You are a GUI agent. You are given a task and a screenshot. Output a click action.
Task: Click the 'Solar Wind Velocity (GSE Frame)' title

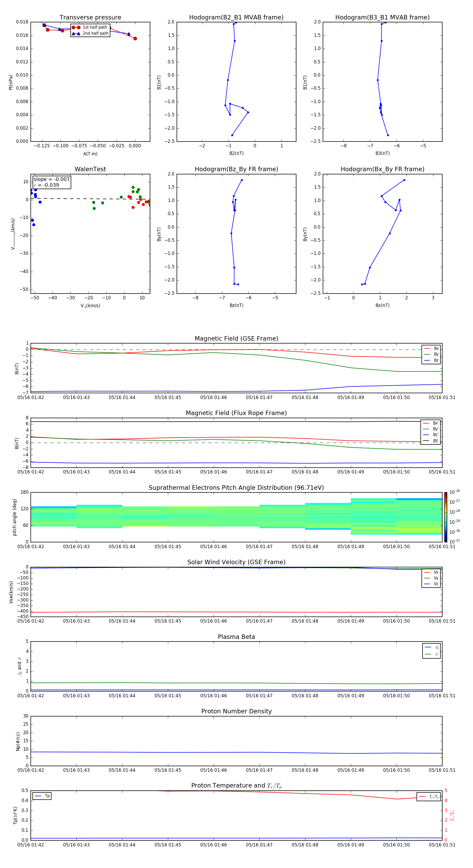[x=236, y=562]
